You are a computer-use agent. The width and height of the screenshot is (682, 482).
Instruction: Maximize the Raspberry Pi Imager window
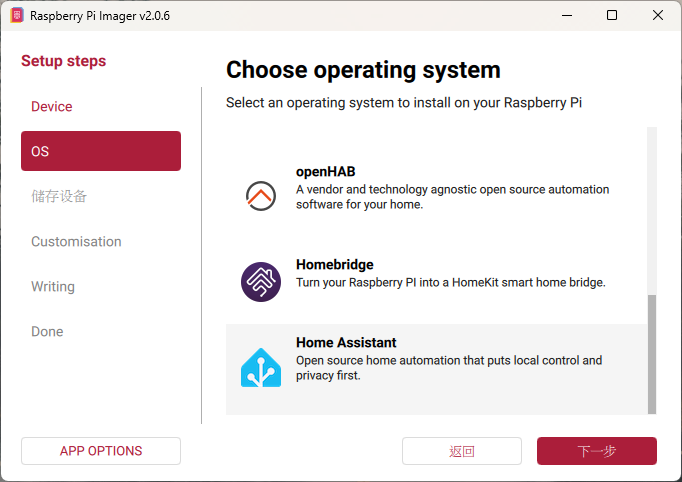pos(612,15)
